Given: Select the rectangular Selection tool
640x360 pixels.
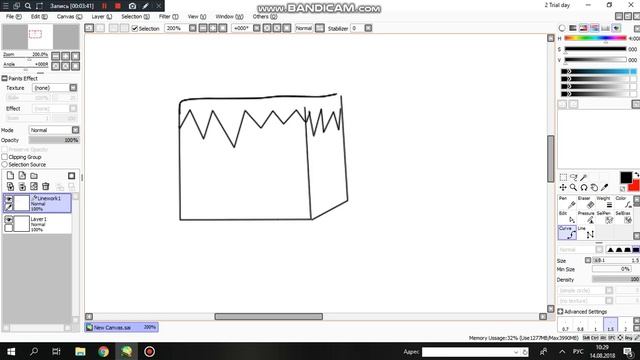Looking at the screenshot, I should [563, 177].
